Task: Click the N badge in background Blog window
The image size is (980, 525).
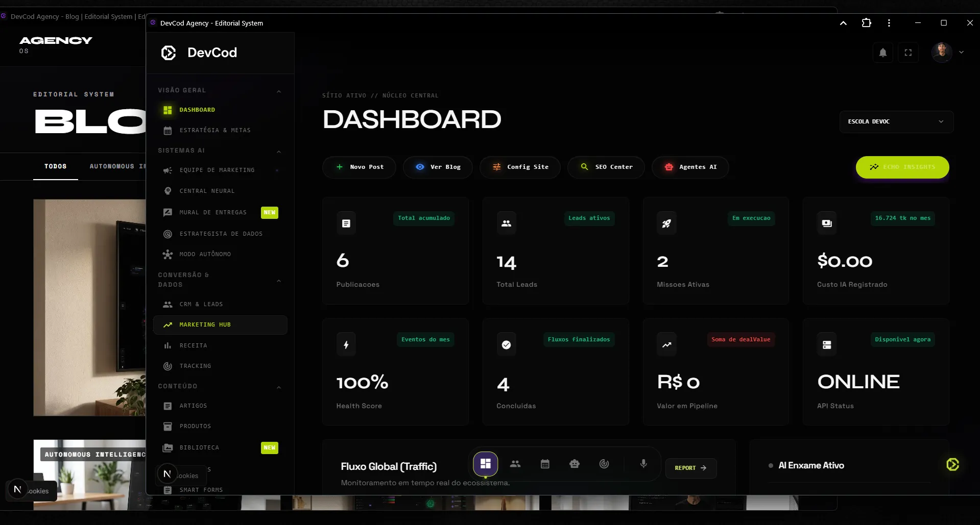Action: click(x=17, y=489)
